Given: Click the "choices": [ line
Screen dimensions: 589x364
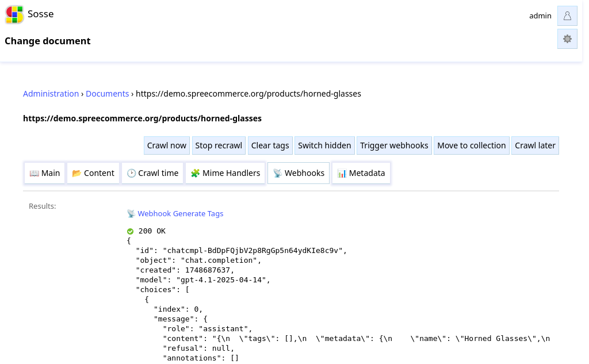Looking at the screenshot, I should 163,290.
